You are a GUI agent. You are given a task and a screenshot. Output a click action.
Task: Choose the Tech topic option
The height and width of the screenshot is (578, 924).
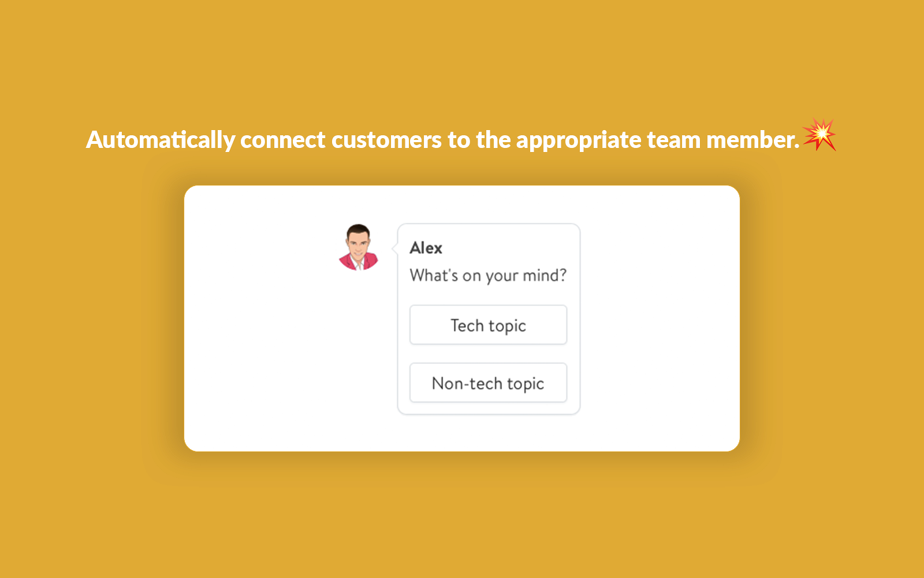488,325
